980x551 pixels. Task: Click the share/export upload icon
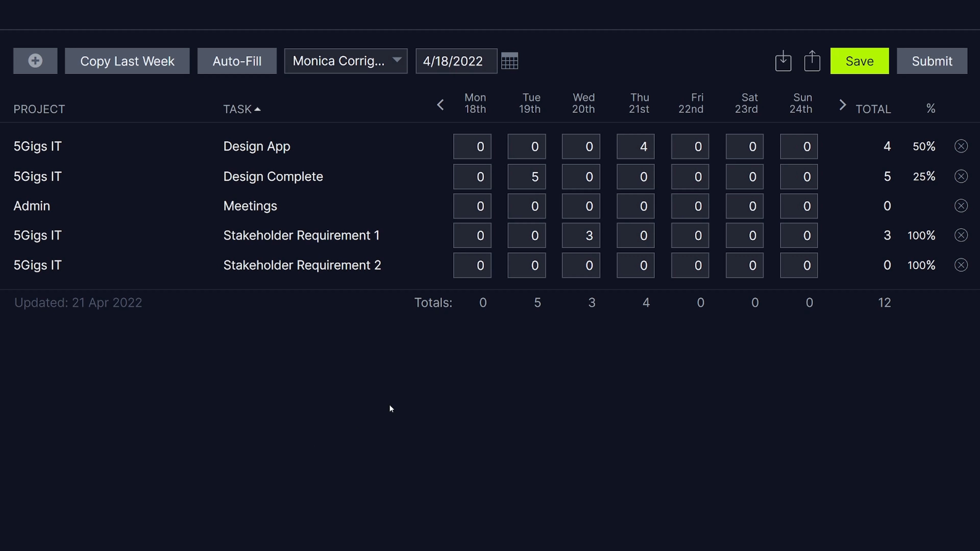pyautogui.click(x=812, y=61)
